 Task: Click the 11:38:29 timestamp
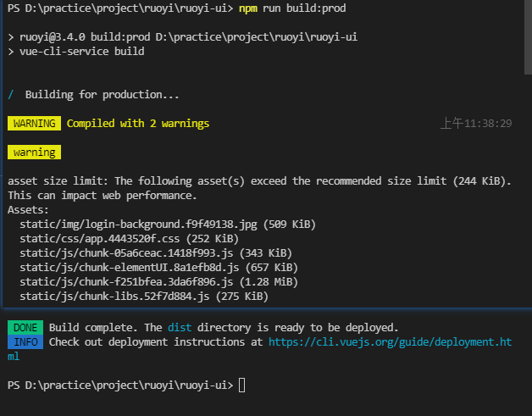(476, 124)
